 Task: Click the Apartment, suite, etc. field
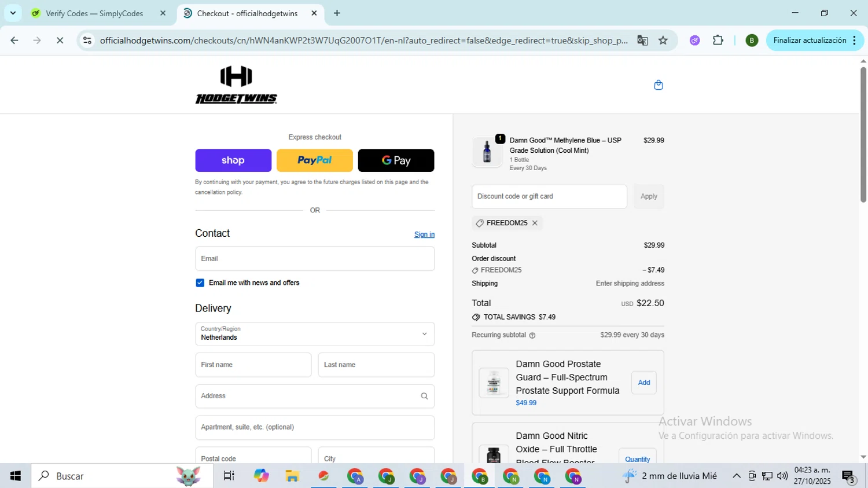pos(315,427)
